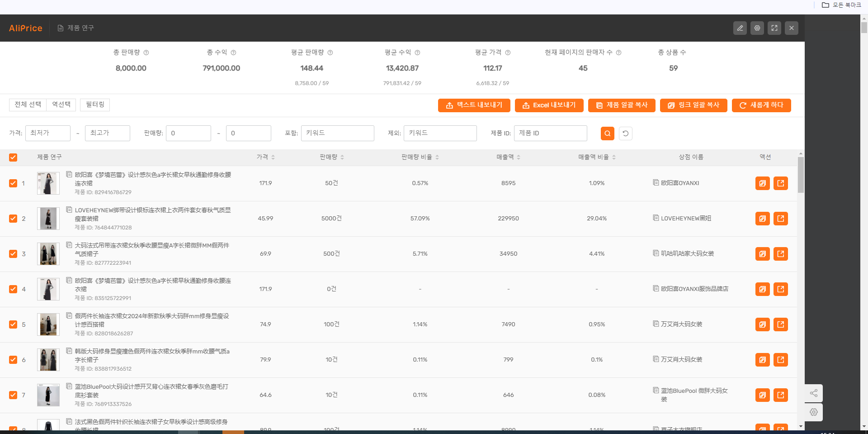Uncheck row 4 checkbox

click(13, 289)
